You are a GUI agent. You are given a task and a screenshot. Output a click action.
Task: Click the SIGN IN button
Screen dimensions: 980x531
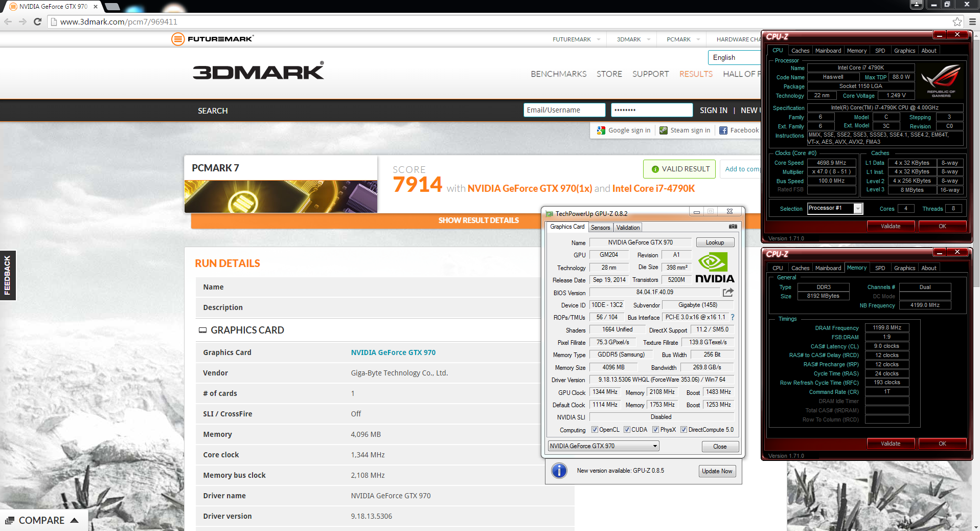click(713, 110)
